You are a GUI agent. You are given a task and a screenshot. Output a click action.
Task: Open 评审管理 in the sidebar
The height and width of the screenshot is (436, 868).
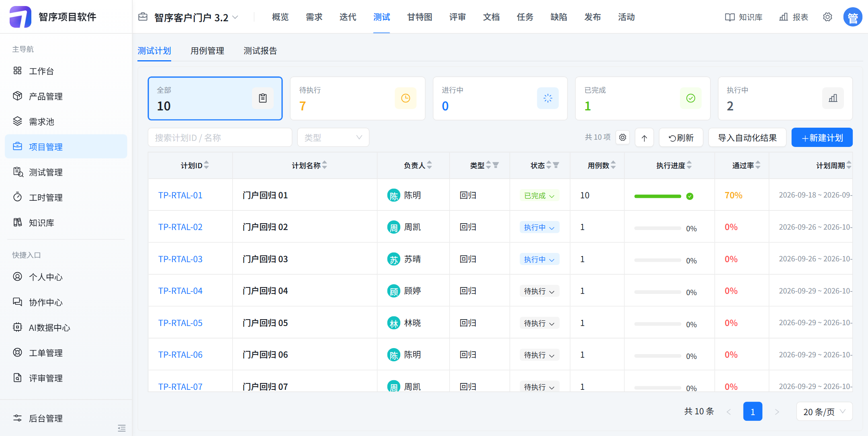tap(66, 378)
